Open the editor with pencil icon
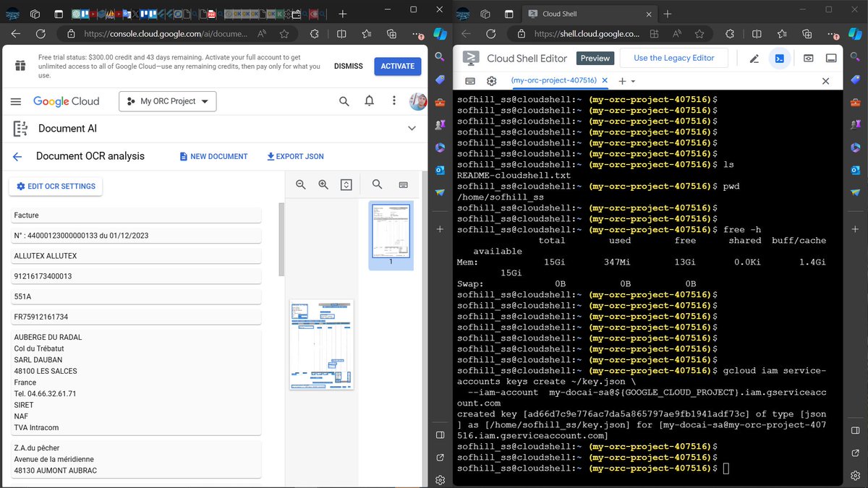The width and height of the screenshot is (868, 488). pos(754,59)
